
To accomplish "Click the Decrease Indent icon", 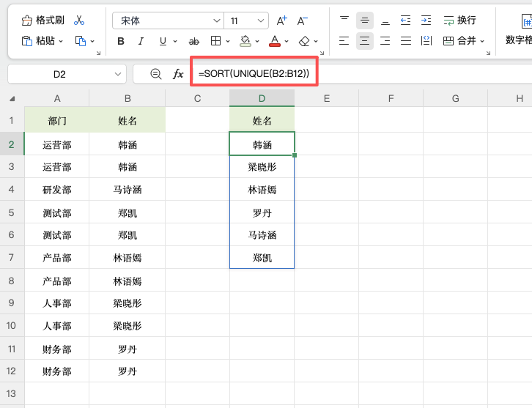I will tap(405, 21).
